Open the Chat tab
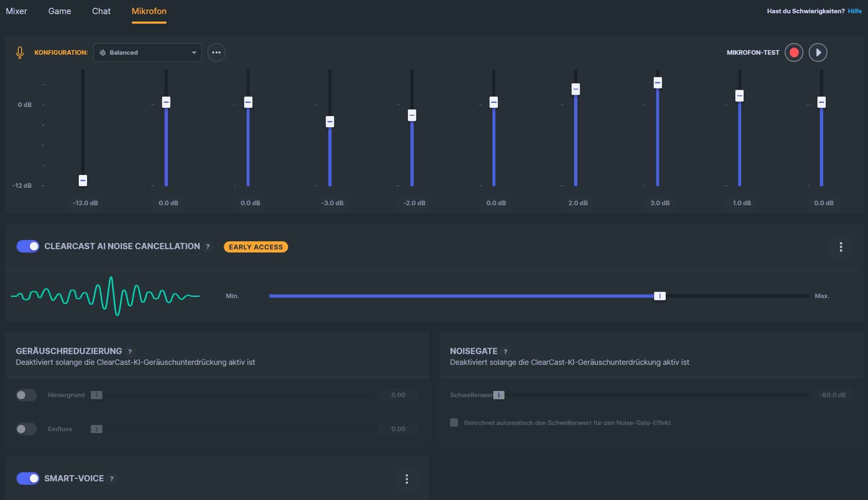 [x=101, y=11]
